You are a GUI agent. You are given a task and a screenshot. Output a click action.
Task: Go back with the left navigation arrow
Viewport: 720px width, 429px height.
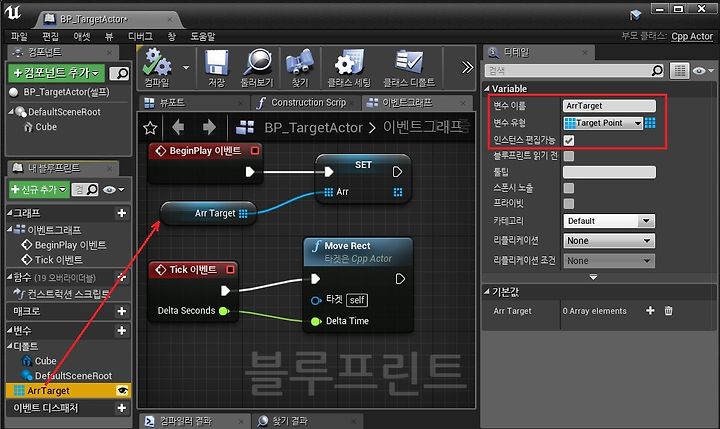click(x=178, y=127)
